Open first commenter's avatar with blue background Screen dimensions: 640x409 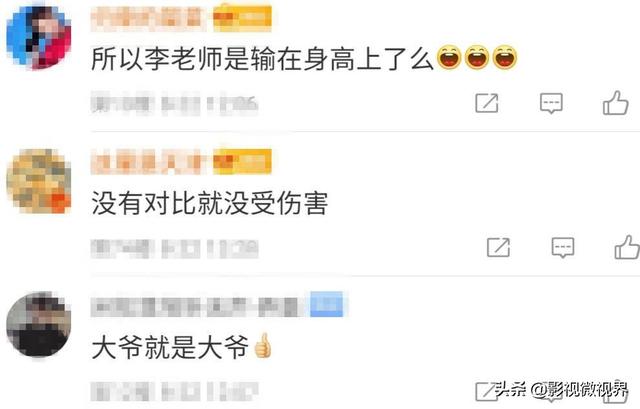(x=39, y=38)
